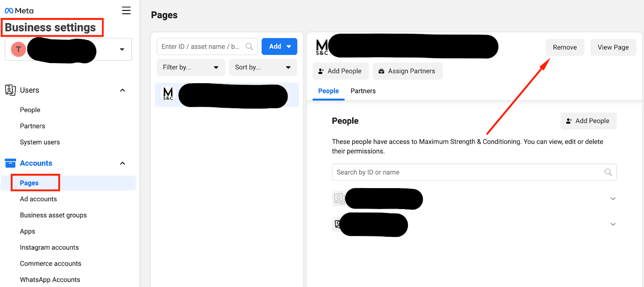Click the search magnifier in asset field
This screenshot has height=287, width=644.
249,47
